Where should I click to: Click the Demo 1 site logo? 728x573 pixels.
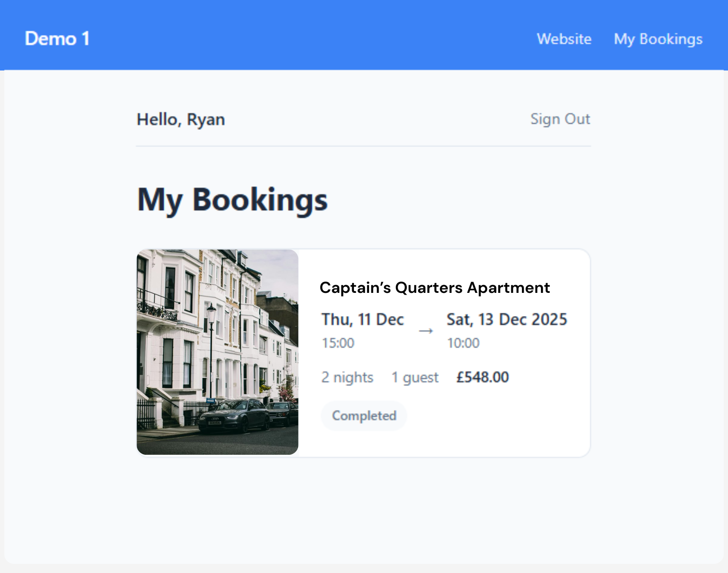(57, 39)
